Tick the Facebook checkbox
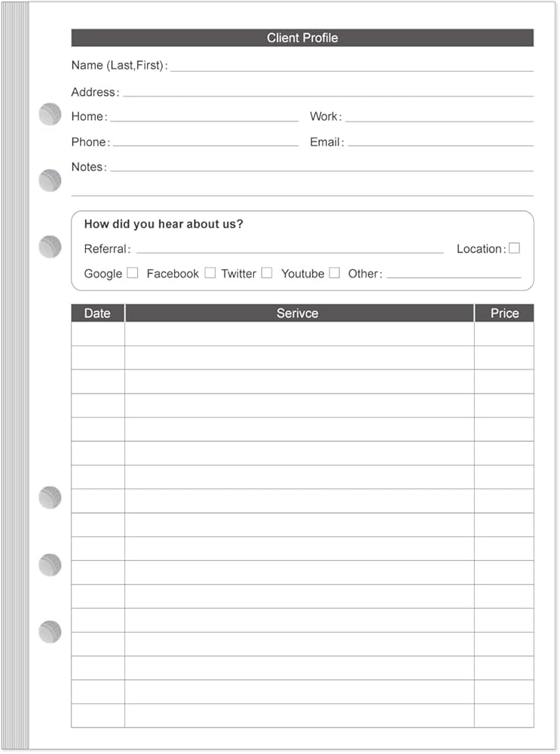The width and height of the screenshot is (560, 754). click(210, 273)
